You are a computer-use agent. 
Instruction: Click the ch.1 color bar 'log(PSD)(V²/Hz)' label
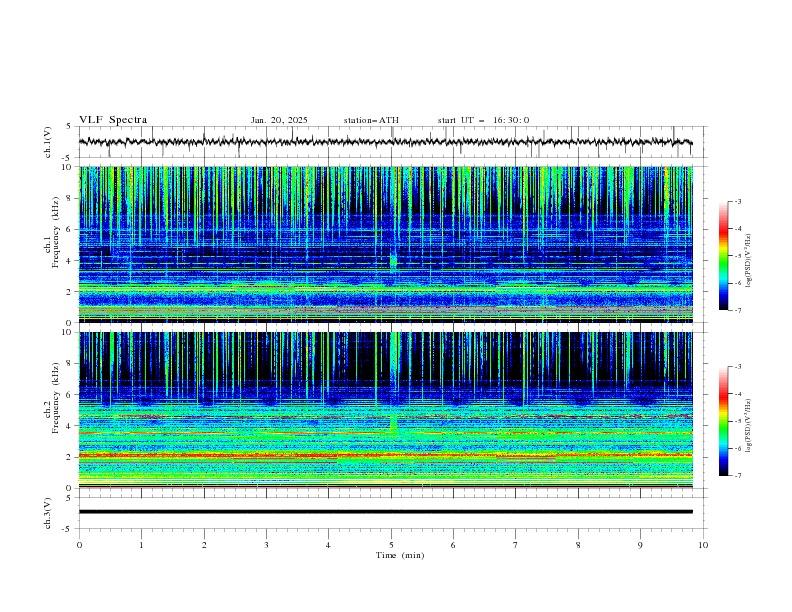(749, 261)
